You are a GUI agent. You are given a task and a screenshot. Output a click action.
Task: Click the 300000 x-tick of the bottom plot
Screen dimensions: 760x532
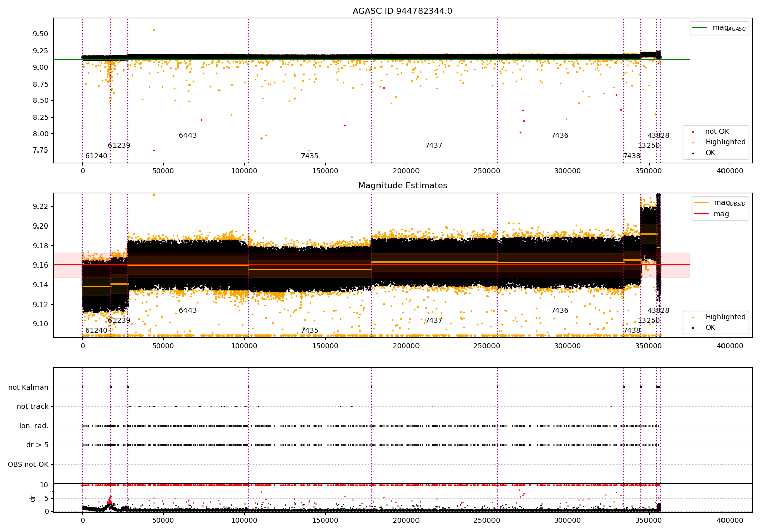click(567, 521)
